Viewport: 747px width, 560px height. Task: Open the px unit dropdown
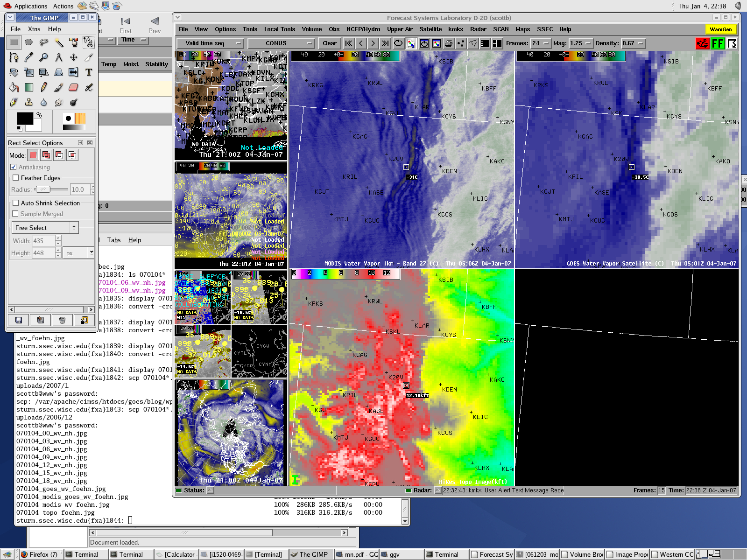point(79,253)
